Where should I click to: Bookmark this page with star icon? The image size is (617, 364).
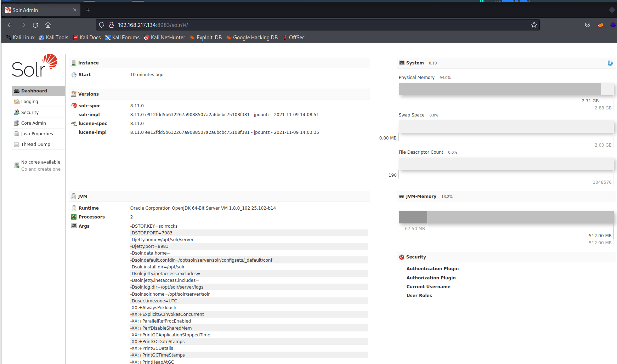534,25
